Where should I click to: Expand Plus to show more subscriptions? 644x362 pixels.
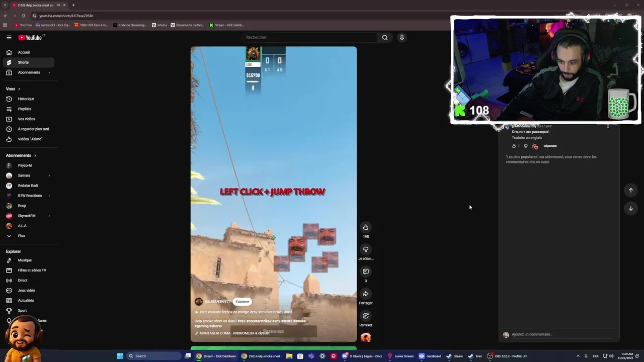28,236
